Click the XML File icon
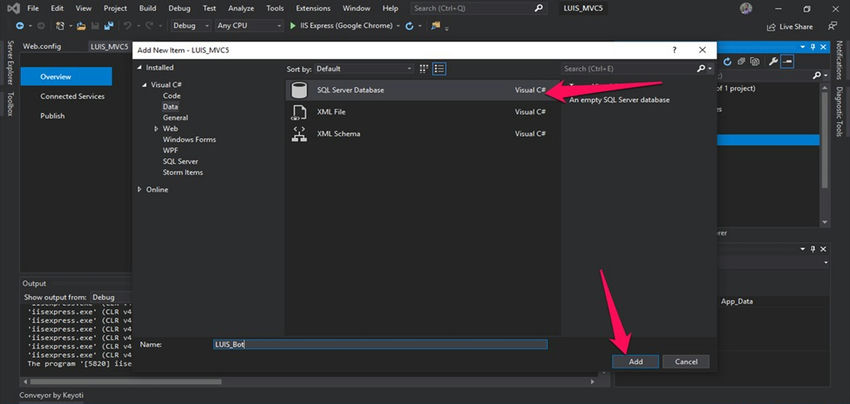Screen dimensions: 850x404 click(x=299, y=112)
